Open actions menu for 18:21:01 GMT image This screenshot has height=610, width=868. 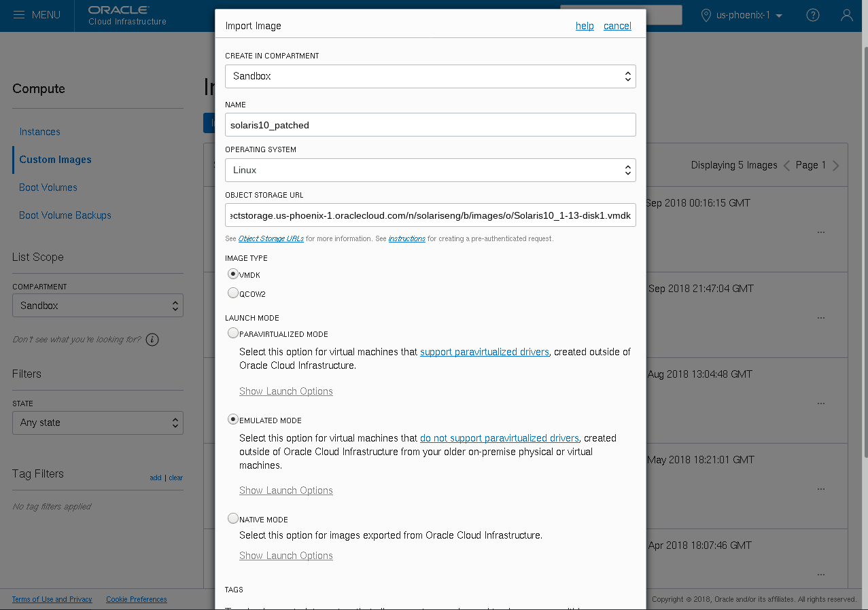click(x=821, y=489)
